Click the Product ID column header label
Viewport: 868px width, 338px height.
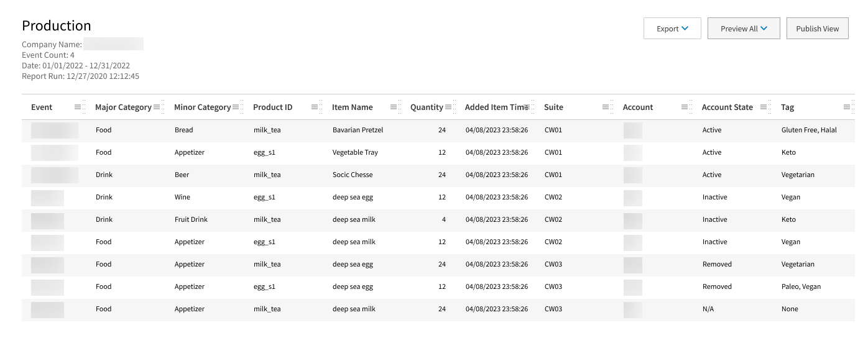point(272,107)
